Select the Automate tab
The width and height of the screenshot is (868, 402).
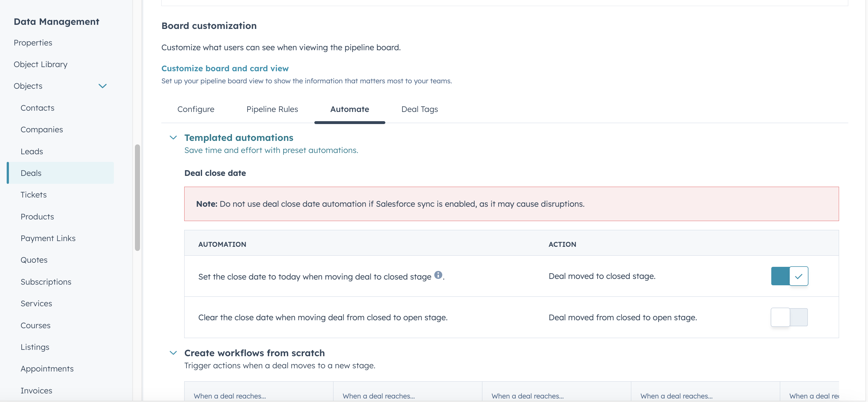click(349, 109)
